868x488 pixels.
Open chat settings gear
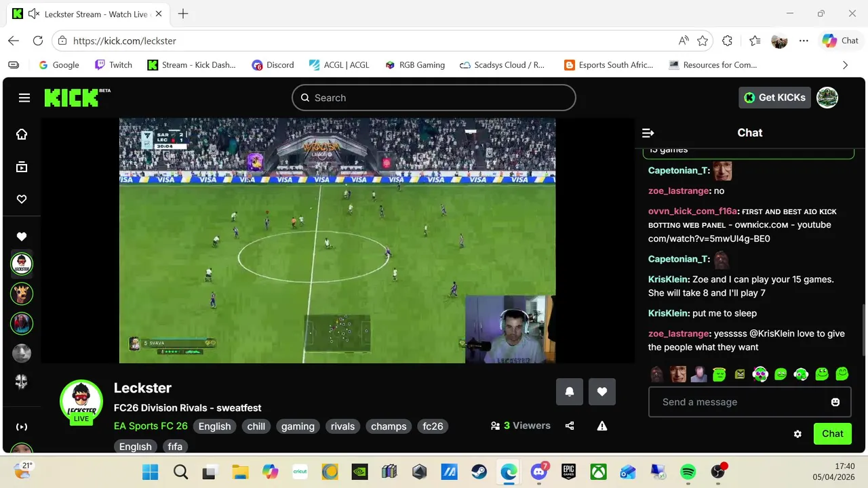click(797, 434)
